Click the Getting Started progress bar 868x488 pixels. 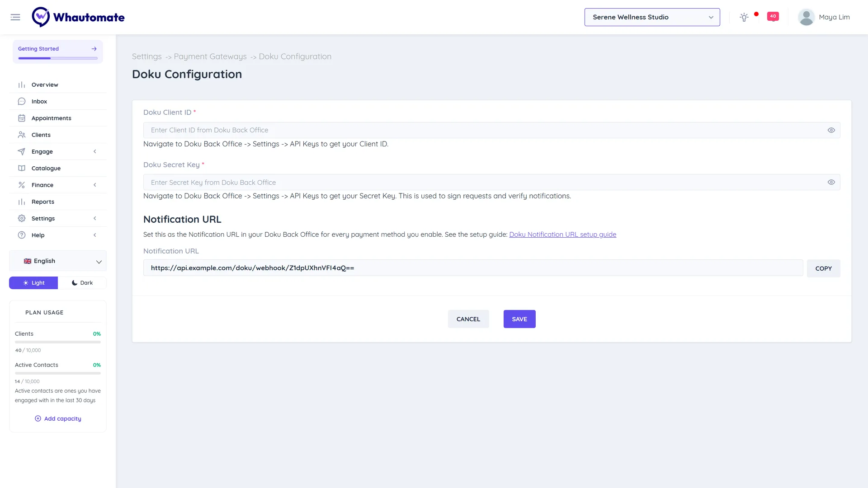[58, 58]
